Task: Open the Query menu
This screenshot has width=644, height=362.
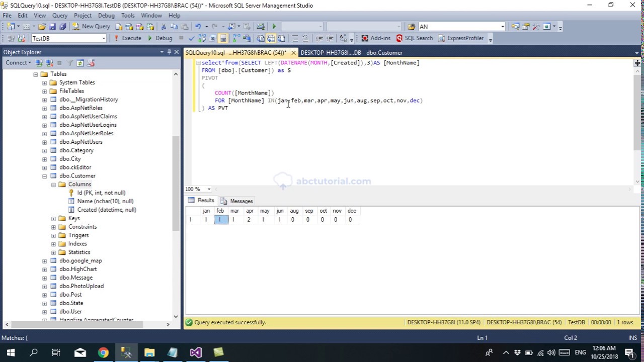Action: coord(60,16)
